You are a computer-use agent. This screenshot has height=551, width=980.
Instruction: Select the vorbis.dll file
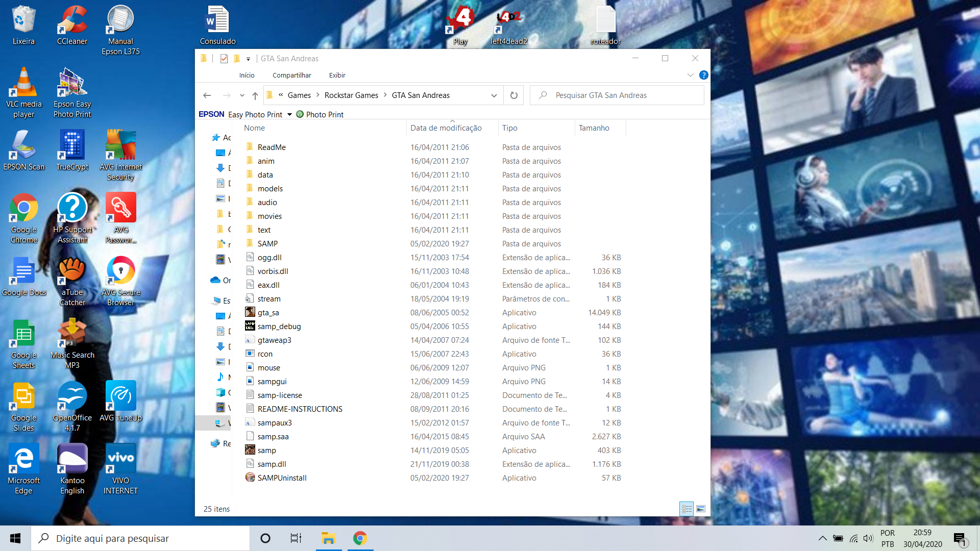tap(434, 271)
